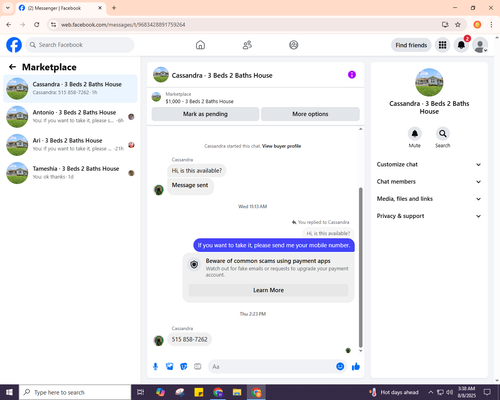Expand Chat members section

click(429, 182)
